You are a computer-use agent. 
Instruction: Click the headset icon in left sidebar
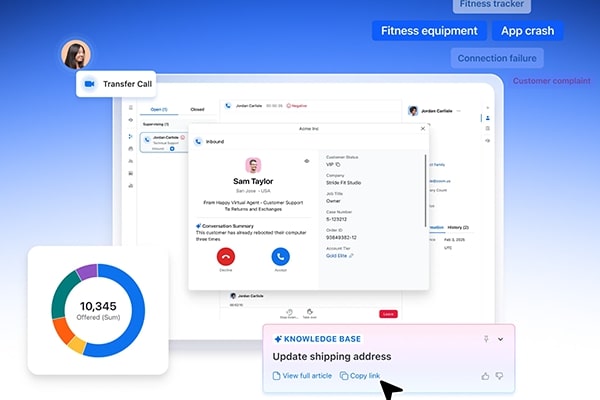[130, 149]
